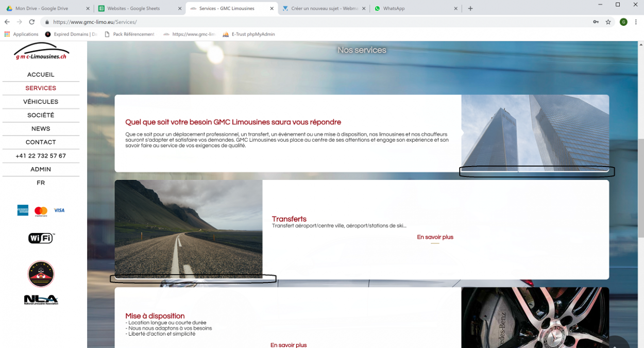Screen dimensions: 644x348
Task: Open the VÉHICULES menu item
Action: pos(41,102)
